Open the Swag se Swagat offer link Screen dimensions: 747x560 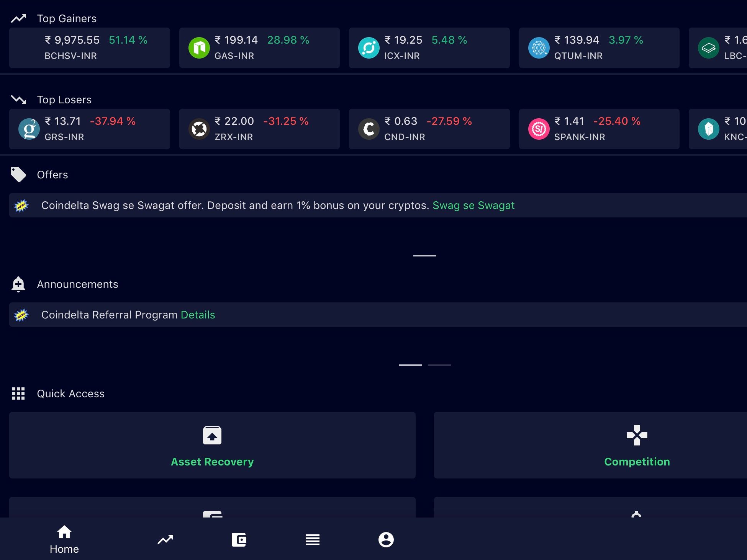(473, 206)
